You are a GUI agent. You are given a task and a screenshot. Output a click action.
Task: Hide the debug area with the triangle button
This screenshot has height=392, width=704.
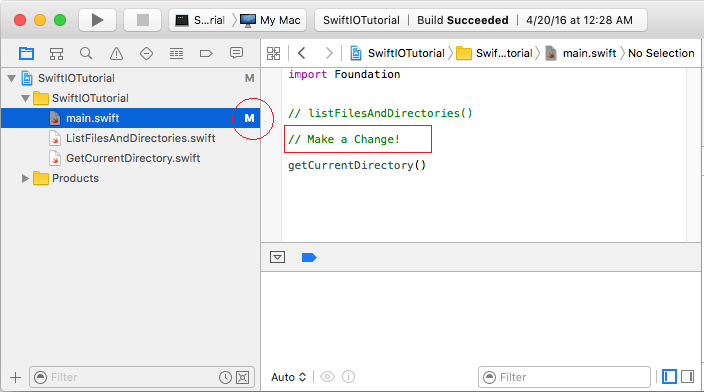coord(277,257)
